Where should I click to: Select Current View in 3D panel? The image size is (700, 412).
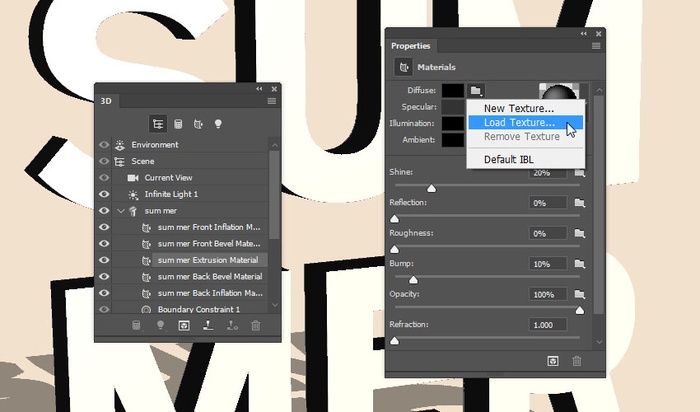click(168, 178)
